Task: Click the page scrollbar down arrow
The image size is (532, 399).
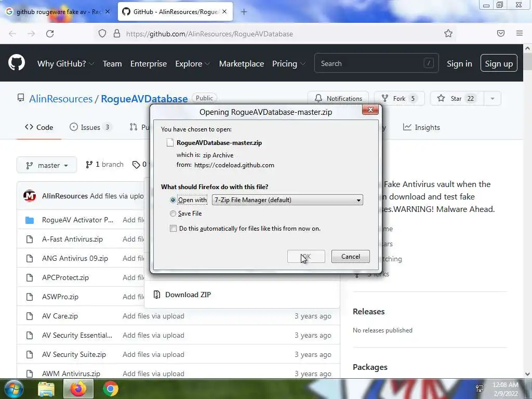Action: [527, 374]
